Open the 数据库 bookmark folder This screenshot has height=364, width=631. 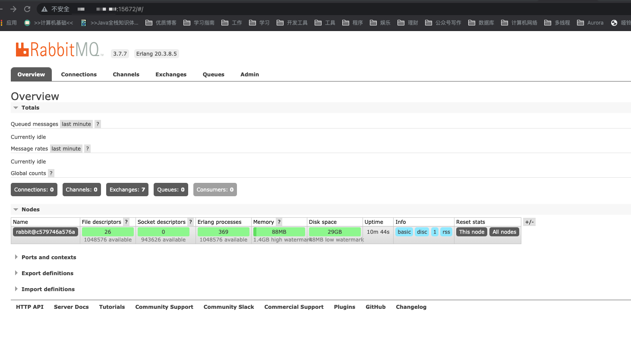[481, 23]
